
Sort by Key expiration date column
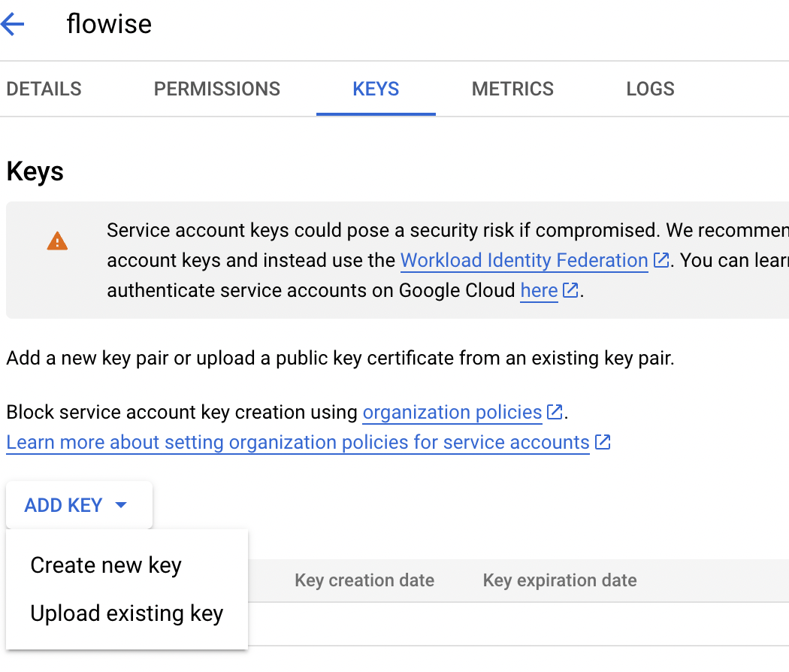tap(560, 580)
